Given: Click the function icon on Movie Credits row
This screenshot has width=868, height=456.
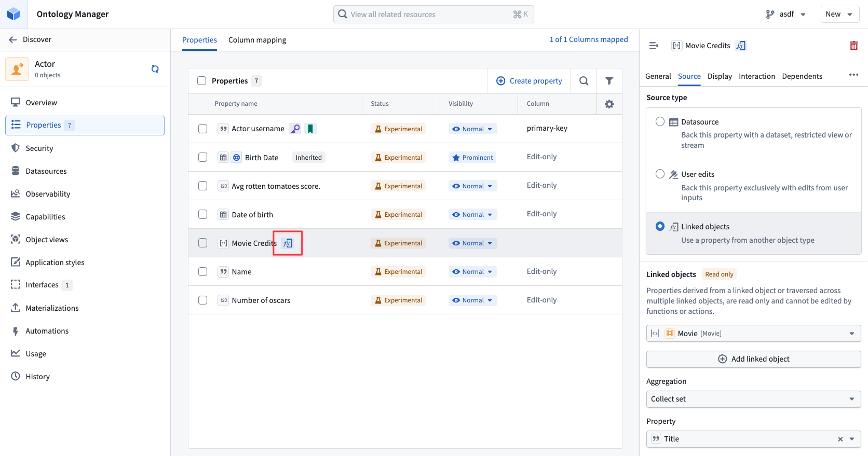Looking at the screenshot, I should click(x=288, y=243).
